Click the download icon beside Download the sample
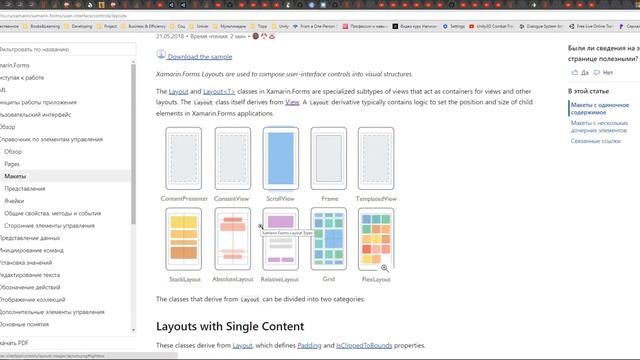The height and width of the screenshot is (360, 640). tap(161, 54)
